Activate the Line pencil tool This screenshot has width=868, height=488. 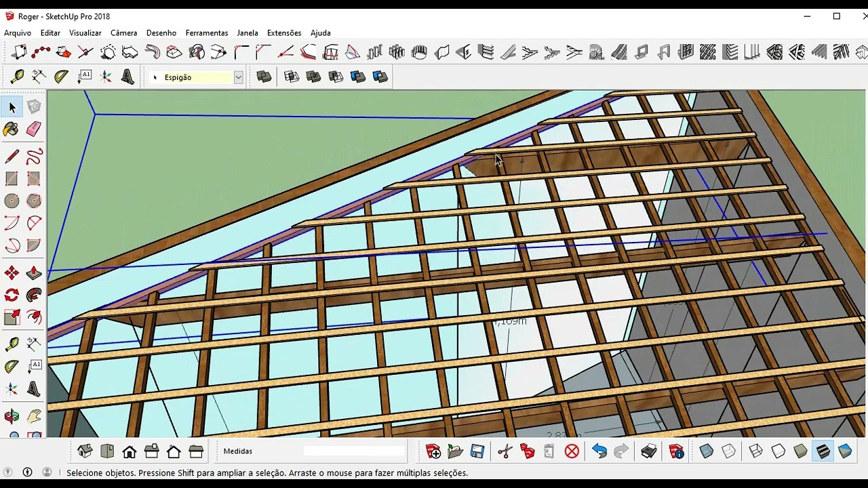coord(12,157)
